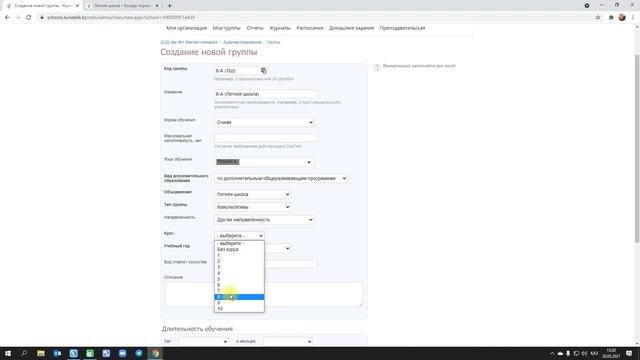Open 'Моя организация' menu

point(187,28)
